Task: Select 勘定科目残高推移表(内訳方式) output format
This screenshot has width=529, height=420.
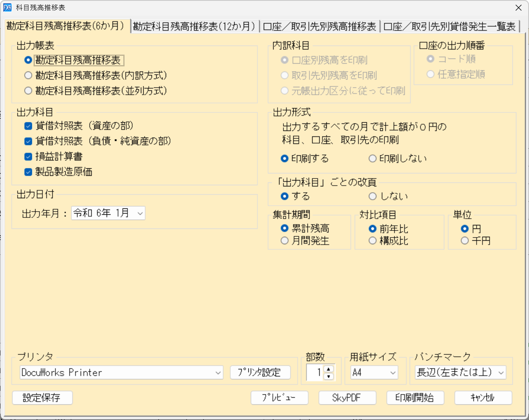Action: tap(28, 76)
